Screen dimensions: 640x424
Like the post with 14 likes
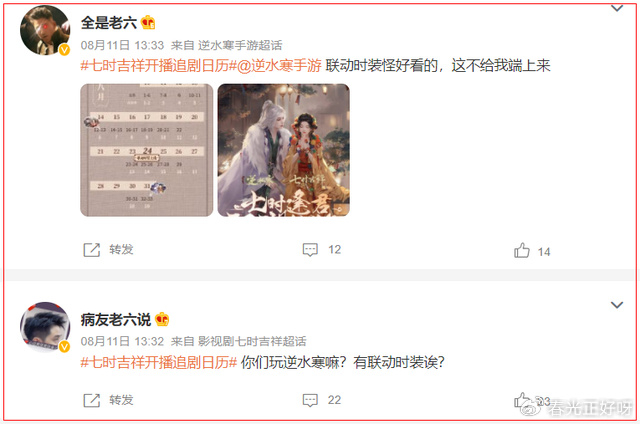coord(522,250)
